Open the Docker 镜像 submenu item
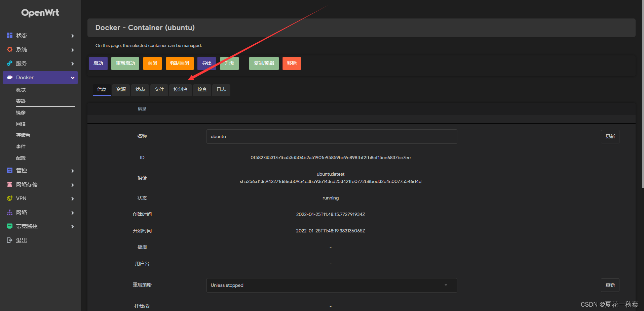 click(x=21, y=113)
